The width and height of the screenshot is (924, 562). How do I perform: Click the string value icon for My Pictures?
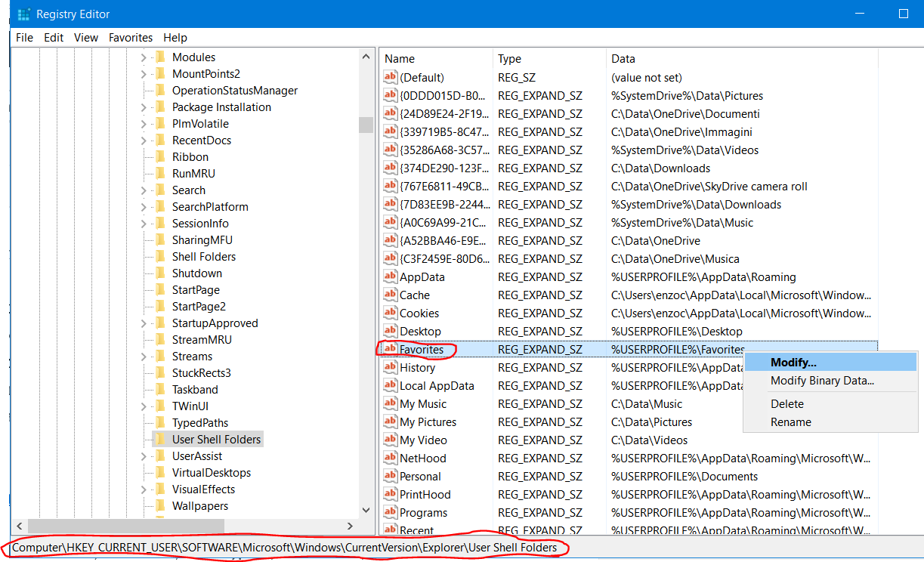click(x=391, y=422)
